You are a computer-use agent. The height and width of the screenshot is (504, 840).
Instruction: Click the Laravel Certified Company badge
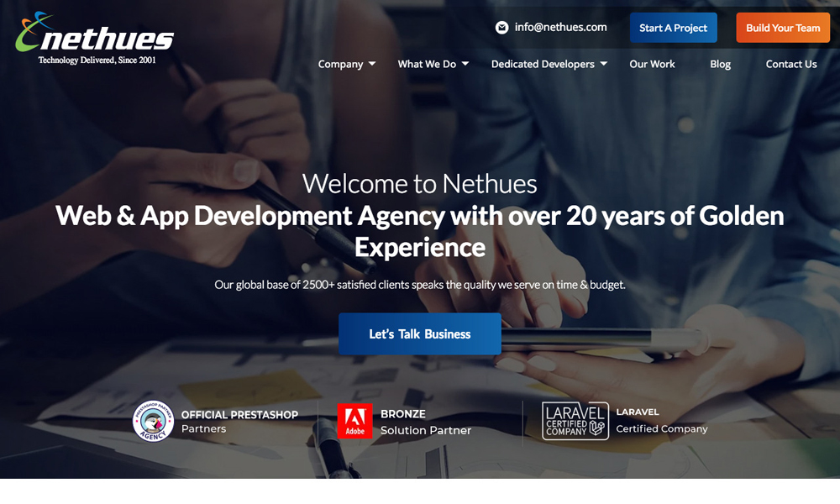click(x=575, y=421)
